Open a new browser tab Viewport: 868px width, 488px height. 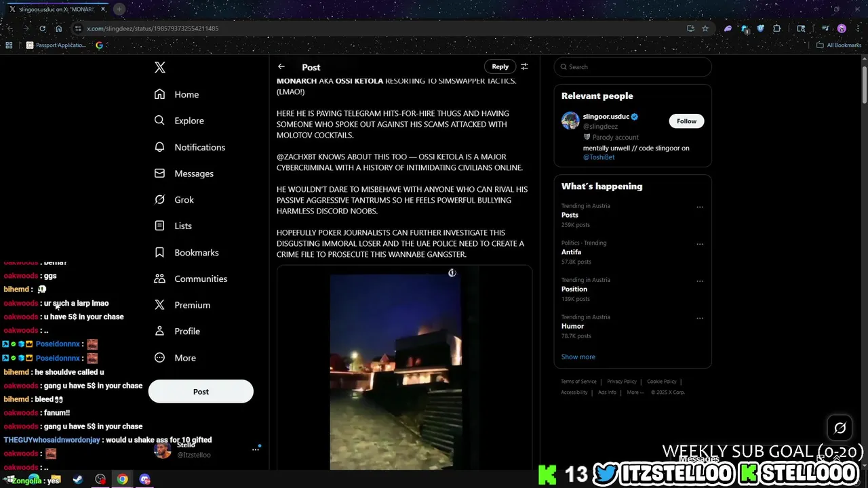119,9
